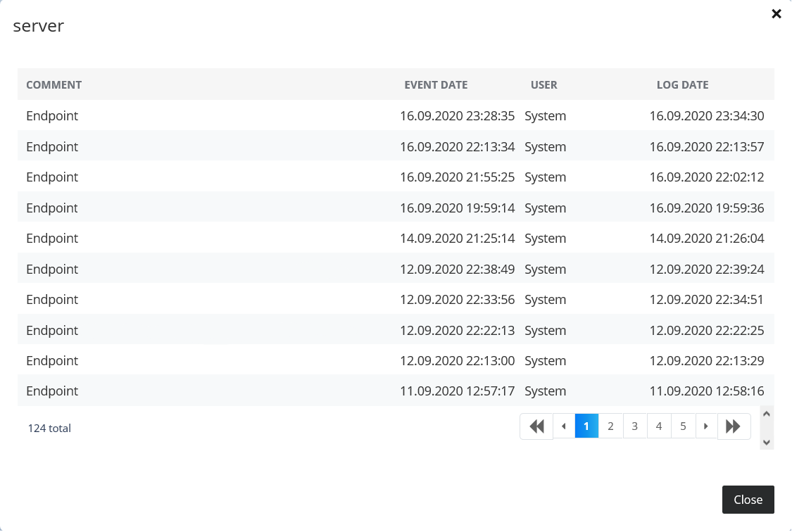This screenshot has height=532, width=792.
Task: Sort by LOG DATE column header
Action: (682, 85)
